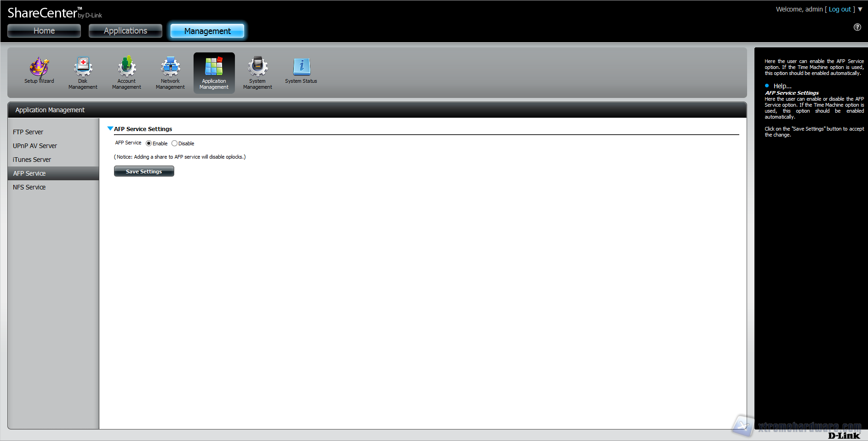Click the Management tab
Viewport: 868px width, 441px height.
pyautogui.click(x=207, y=31)
